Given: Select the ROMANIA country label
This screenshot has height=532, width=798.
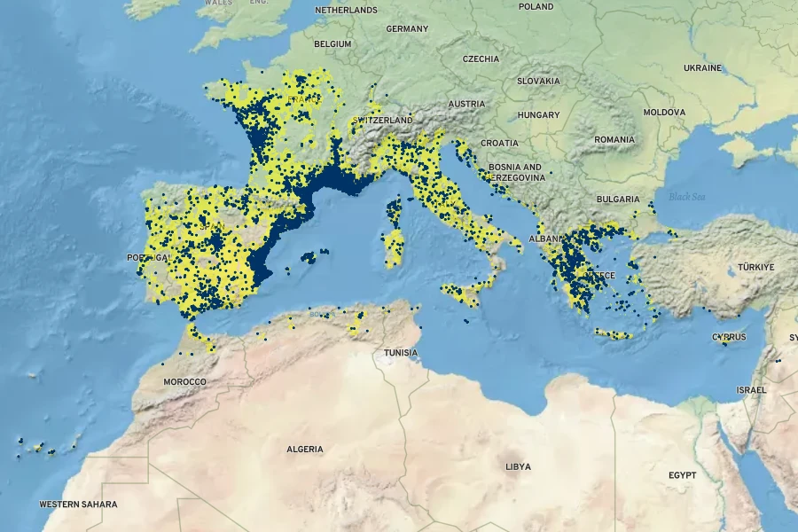Looking at the screenshot, I should pyautogui.click(x=614, y=140).
